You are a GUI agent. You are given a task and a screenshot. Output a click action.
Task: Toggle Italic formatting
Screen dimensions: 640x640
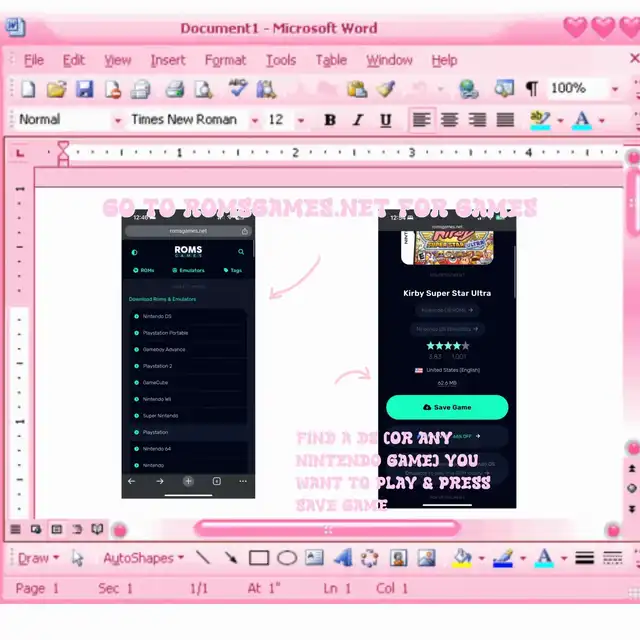358,120
